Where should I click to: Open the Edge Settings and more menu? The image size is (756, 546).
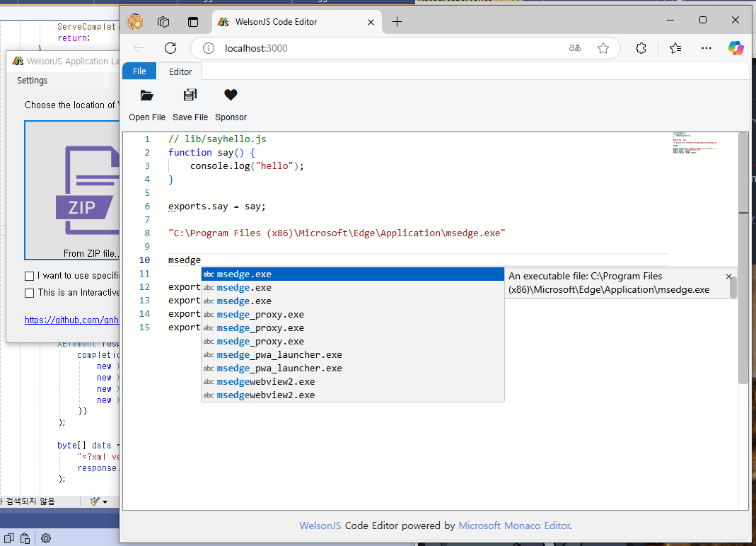point(706,48)
